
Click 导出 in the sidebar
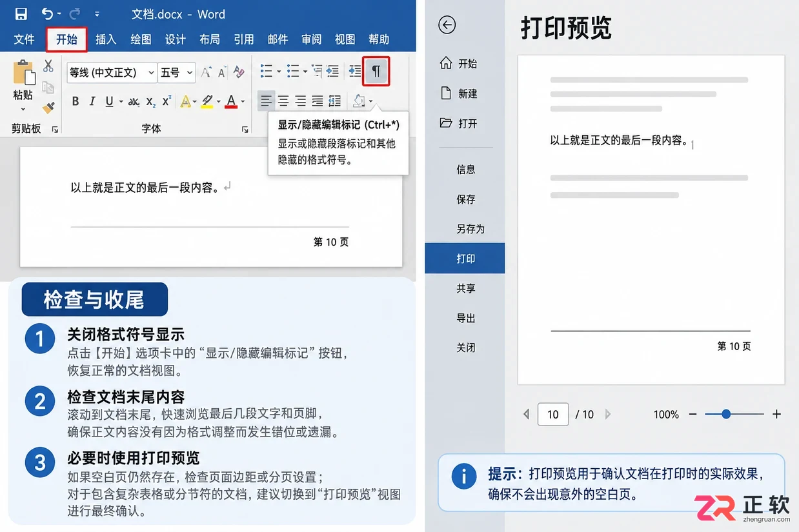(x=465, y=318)
